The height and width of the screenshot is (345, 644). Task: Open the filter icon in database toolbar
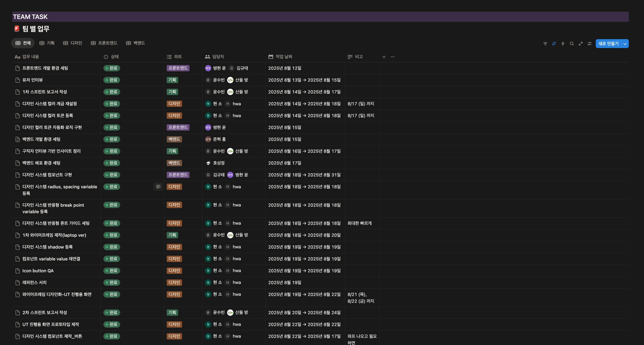[545, 44]
